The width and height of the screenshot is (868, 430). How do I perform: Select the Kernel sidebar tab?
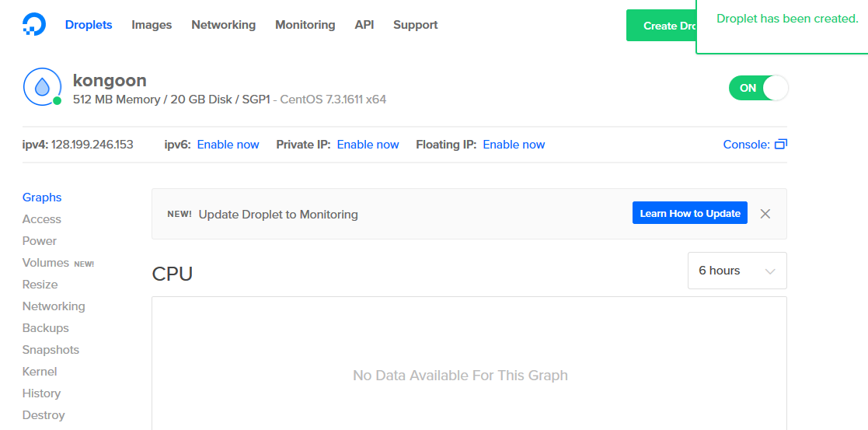(40, 371)
